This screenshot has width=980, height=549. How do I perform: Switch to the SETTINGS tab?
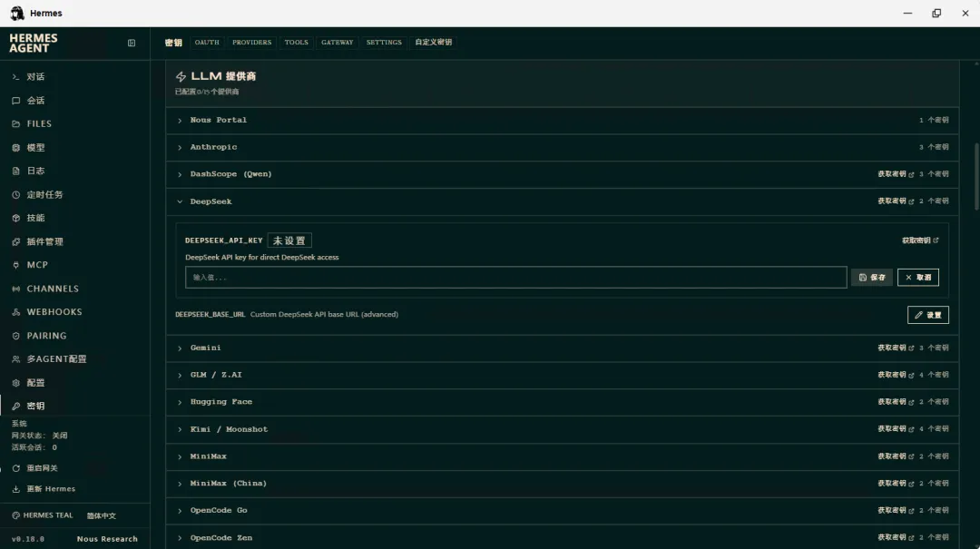click(x=384, y=43)
